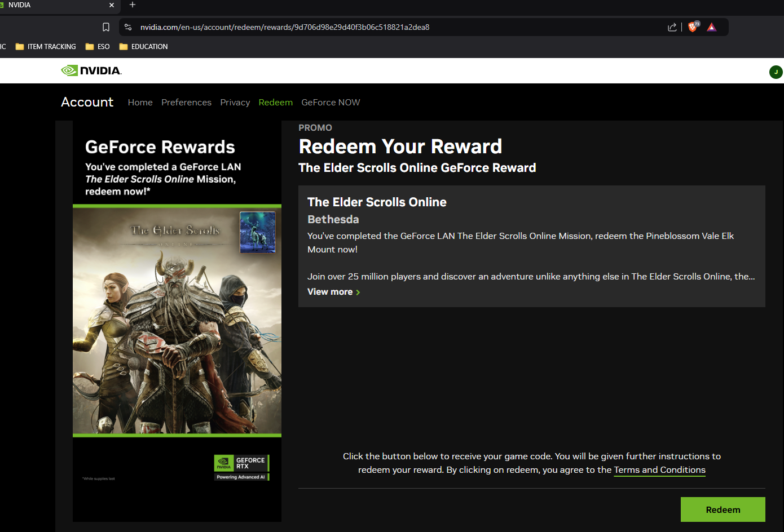Select the NVIDIA browser tab
This screenshot has height=532, width=784.
56,5
